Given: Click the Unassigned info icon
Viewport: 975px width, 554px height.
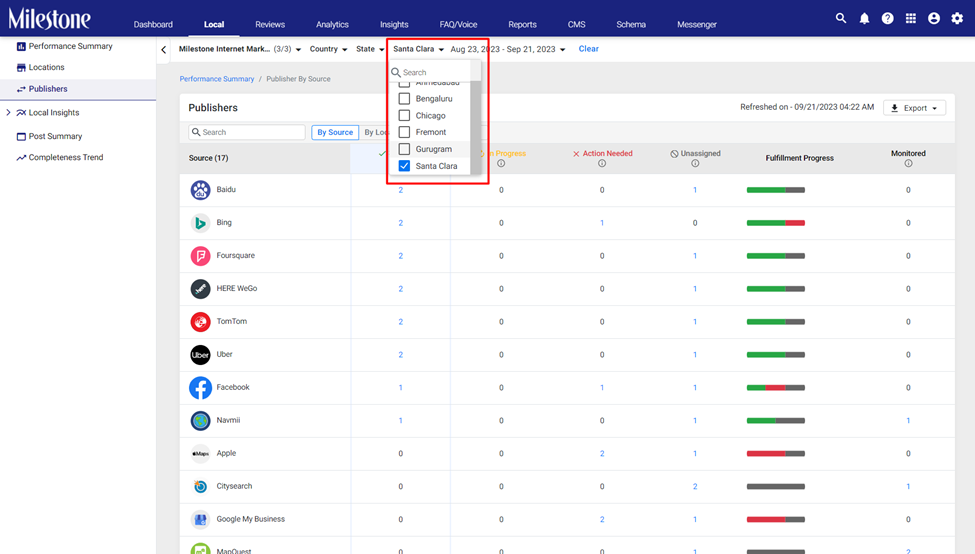Looking at the screenshot, I should point(695,164).
